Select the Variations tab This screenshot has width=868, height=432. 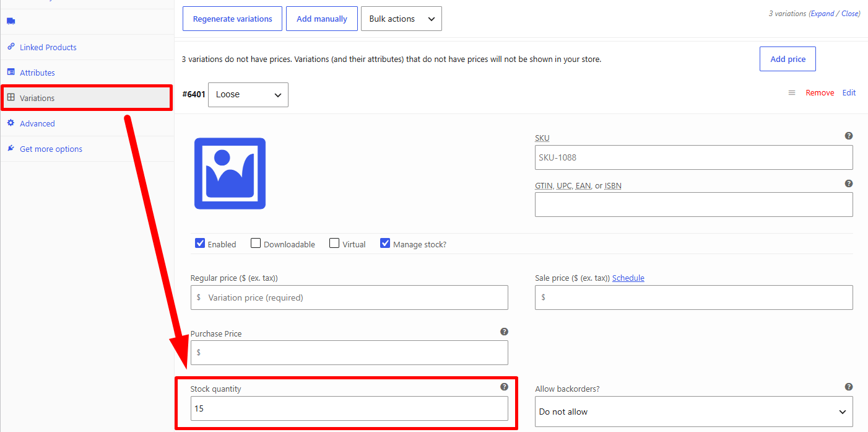click(87, 98)
